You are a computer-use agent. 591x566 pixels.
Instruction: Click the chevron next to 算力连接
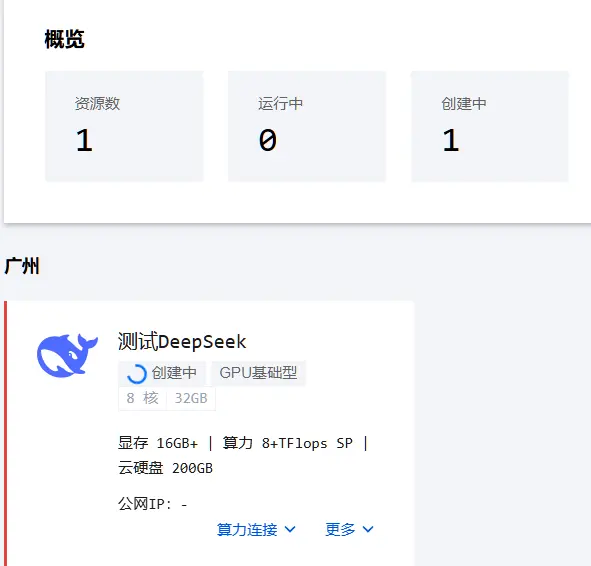click(290, 529)
